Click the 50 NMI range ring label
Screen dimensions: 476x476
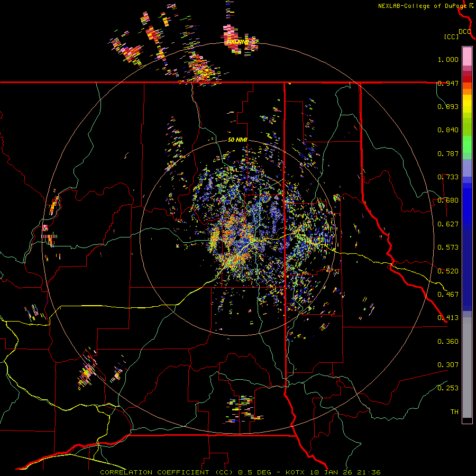(x=237, y=140)
